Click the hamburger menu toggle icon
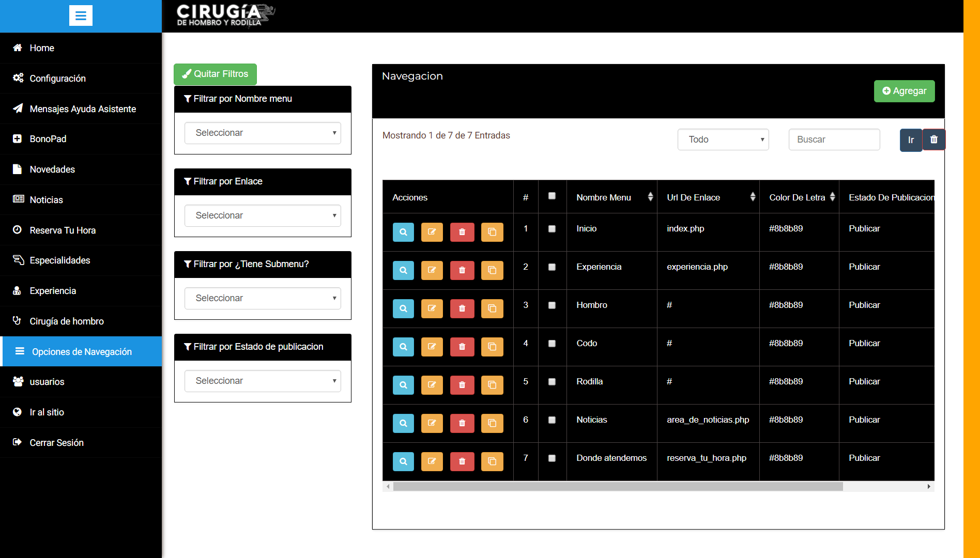The image size is (980, 558). click(x=81, y=16)
